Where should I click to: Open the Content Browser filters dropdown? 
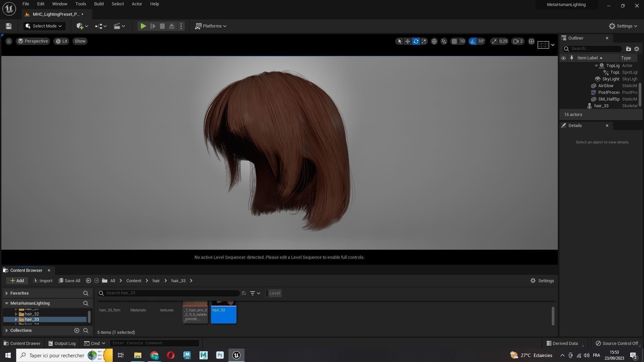(x=255, y=293)
